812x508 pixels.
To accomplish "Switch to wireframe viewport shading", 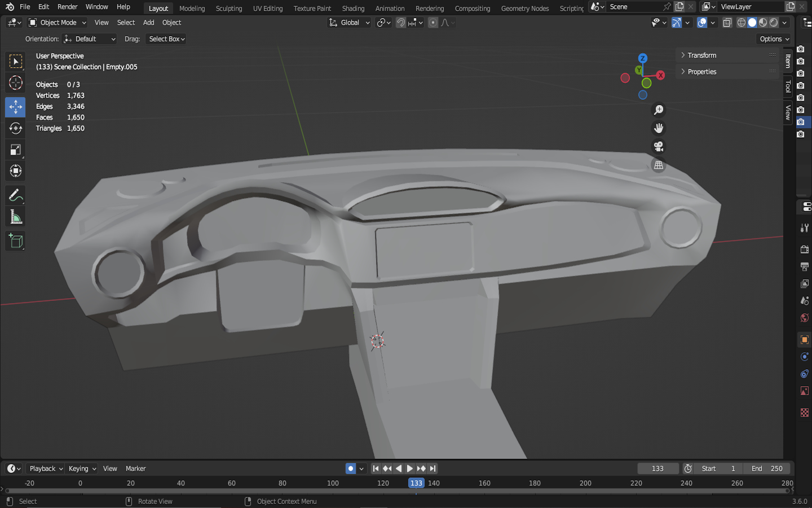I will [742, 23].
